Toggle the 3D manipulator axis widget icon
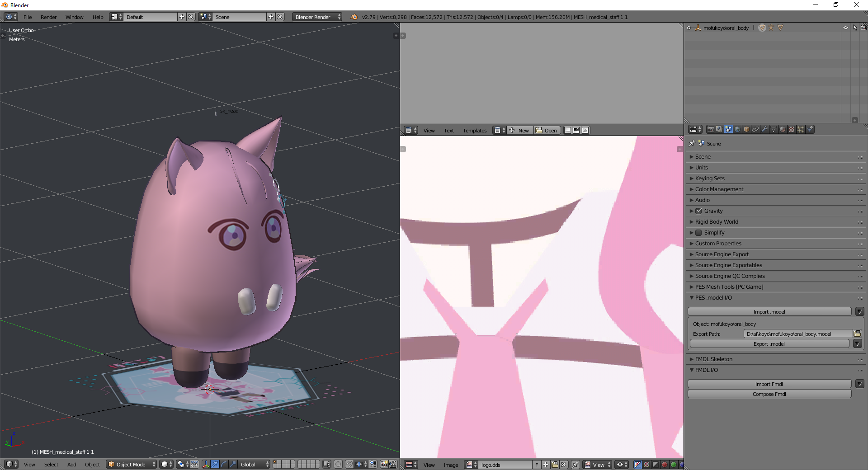Image resolution: width=868 pixels, height=470 pixels. (x=206, y=464)
